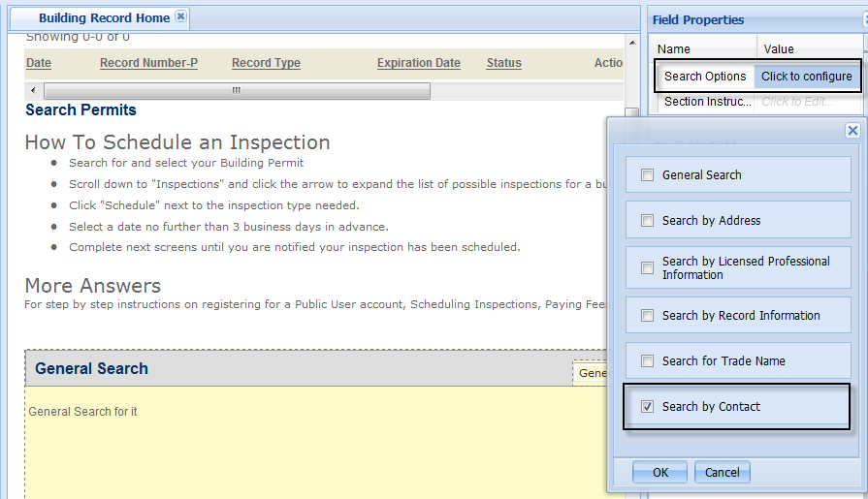
Task: Sort by the Date column header
Action: (39, 63)
